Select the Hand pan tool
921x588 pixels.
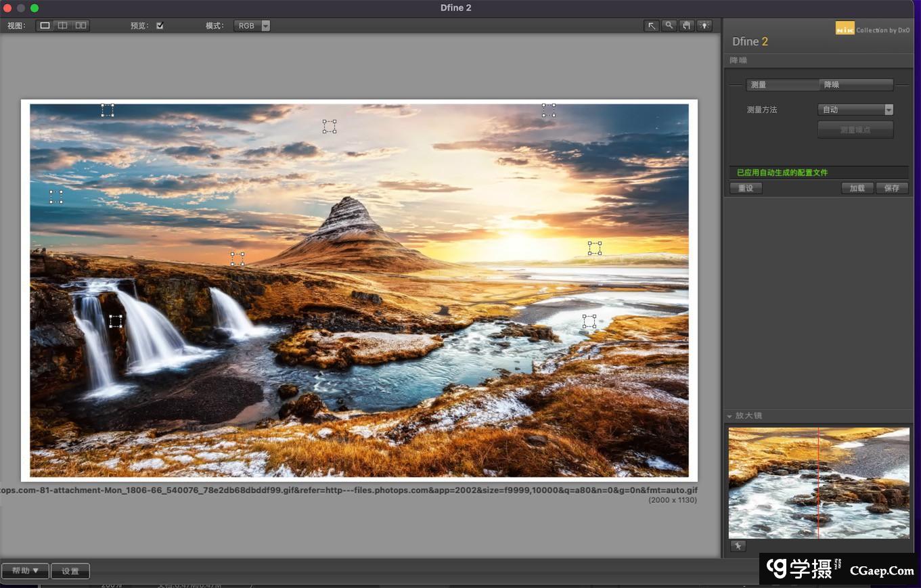687,26
